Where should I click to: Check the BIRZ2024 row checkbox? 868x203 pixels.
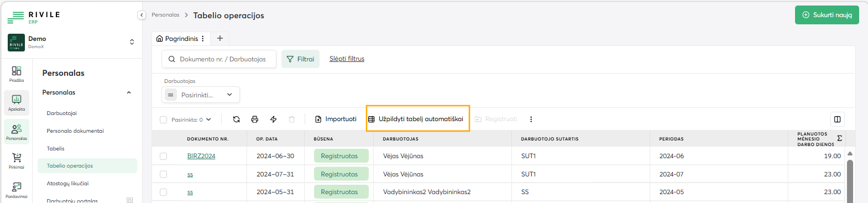[163, 156]
